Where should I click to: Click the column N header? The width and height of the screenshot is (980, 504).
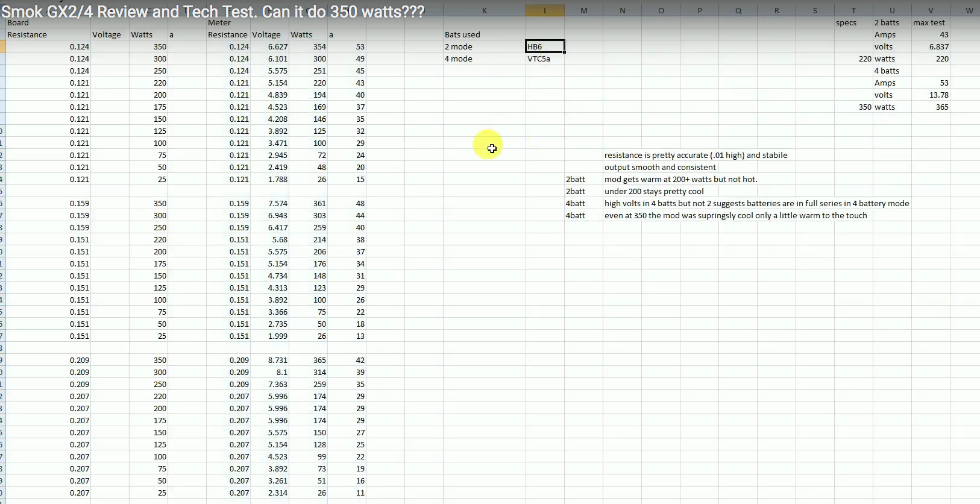pyautogui.click(x=622, y=10)
